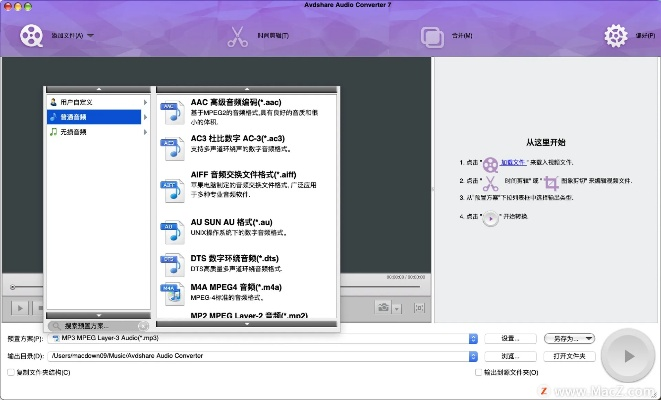Click the 加载文件 link in getting started

513,162
